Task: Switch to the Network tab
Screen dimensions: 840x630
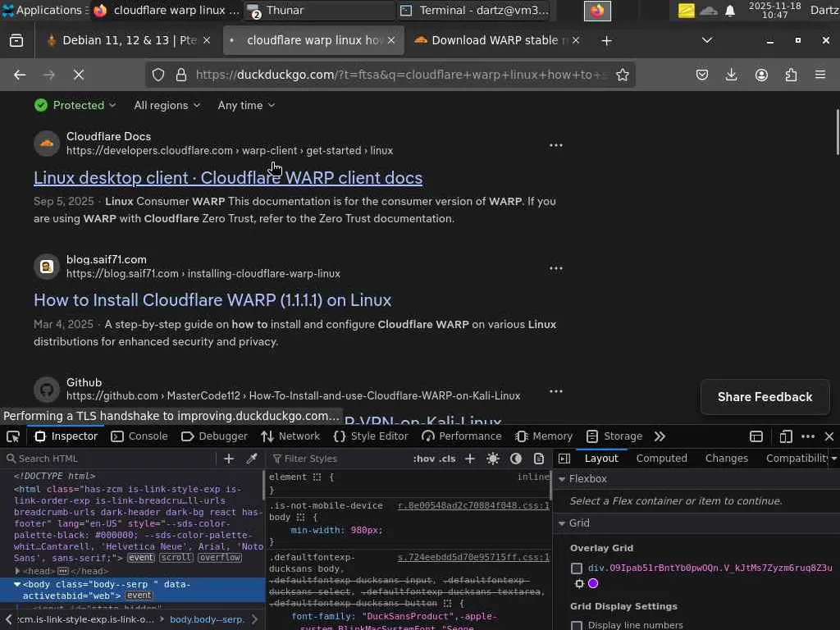Action: (290, 436)
